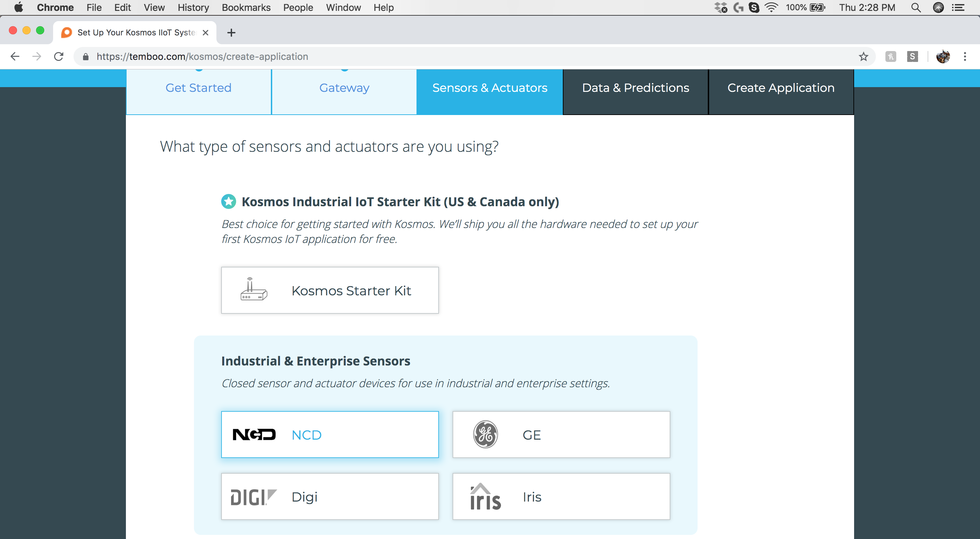Choose the Kosmos Starter Kit option
This screenshot has height=539, width=980.
pyautogui.click(x=330, y=290)
